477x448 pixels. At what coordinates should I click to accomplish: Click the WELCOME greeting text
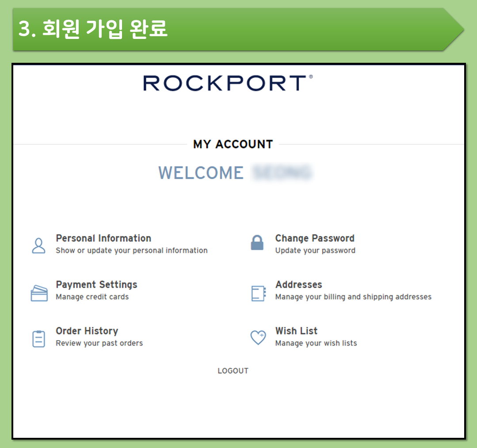201,173
